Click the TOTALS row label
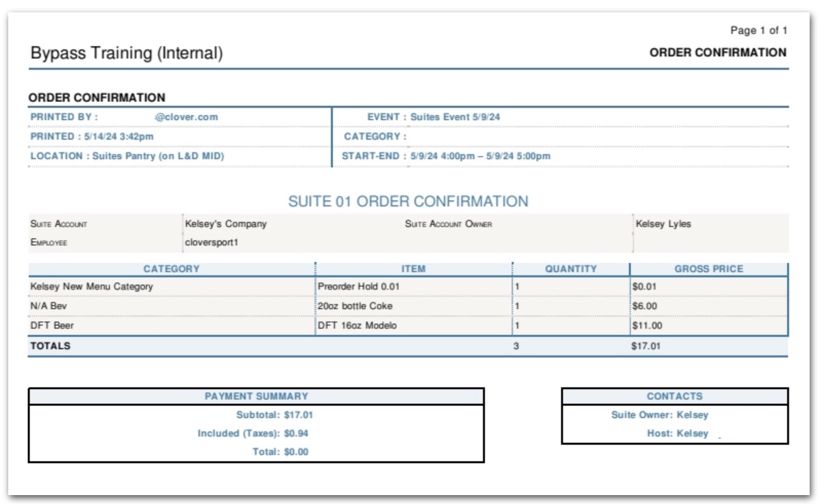This screenshot has width=822, height=504. tap(50, 346)
